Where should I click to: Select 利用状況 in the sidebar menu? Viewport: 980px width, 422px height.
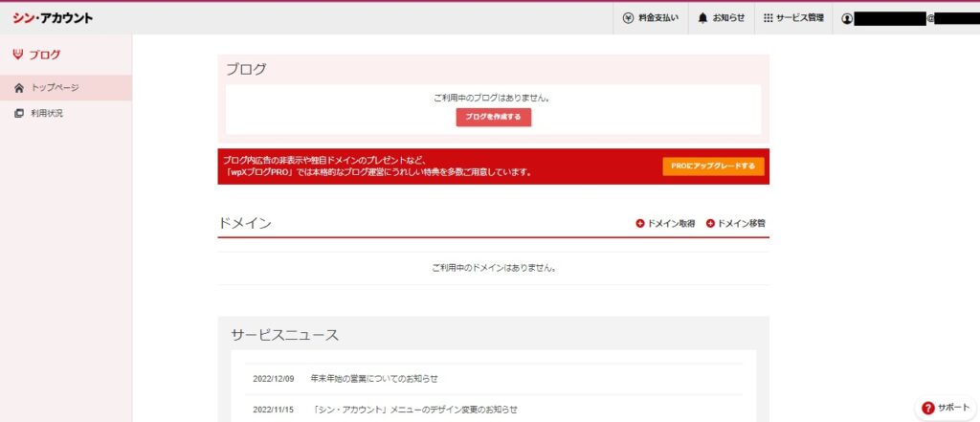pyautogui.click(x=47, y=114)
